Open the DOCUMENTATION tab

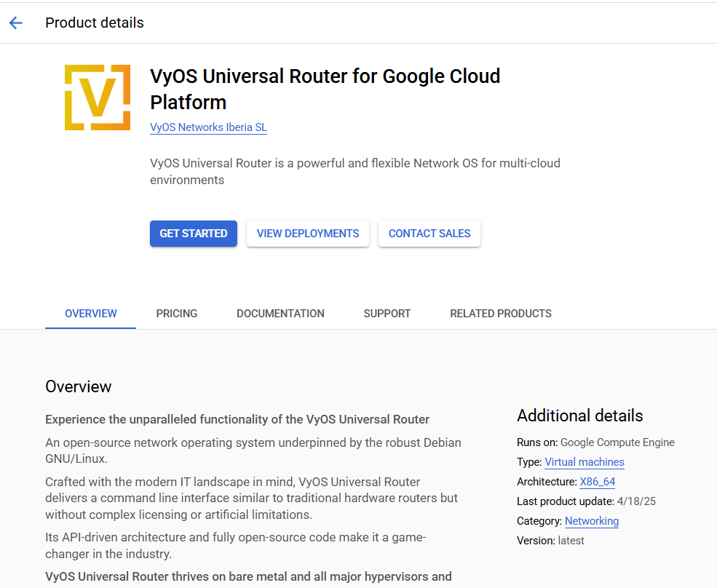pos(280,313)
